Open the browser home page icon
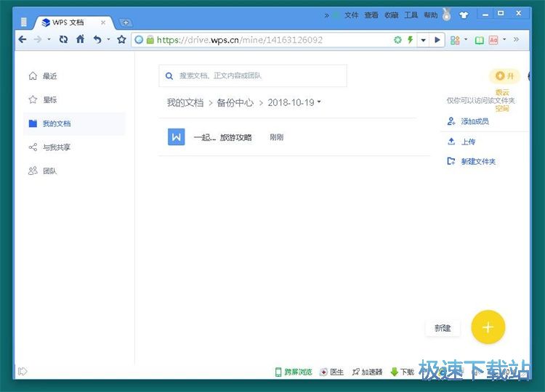The height and width of the screenshot is (392, 545). 80,39
